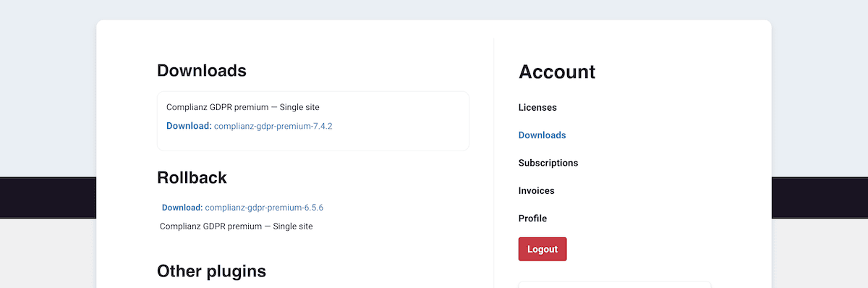Open the Downloads account section
Screen dimensions: 868x288
click(x=542, y=135)
